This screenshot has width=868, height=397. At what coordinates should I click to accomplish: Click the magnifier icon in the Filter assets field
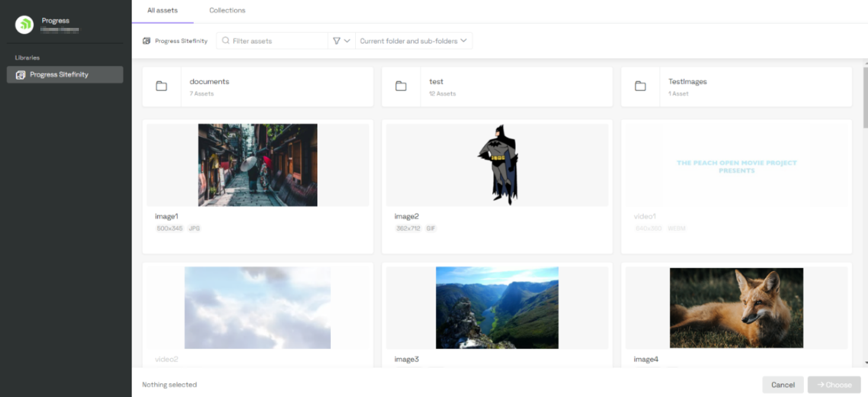point(225,41)
